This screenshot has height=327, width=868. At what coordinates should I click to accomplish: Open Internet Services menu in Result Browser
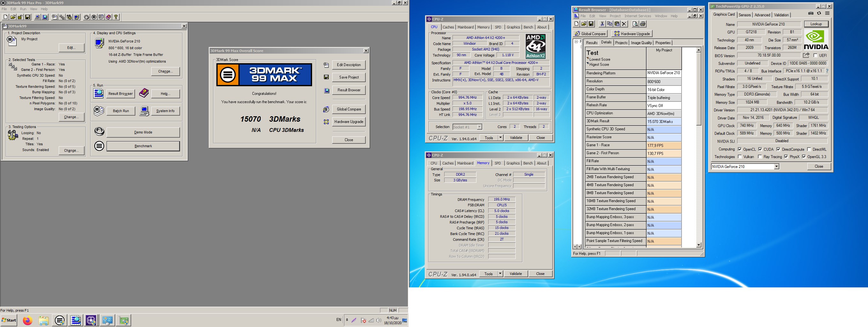tap(638, 16)
